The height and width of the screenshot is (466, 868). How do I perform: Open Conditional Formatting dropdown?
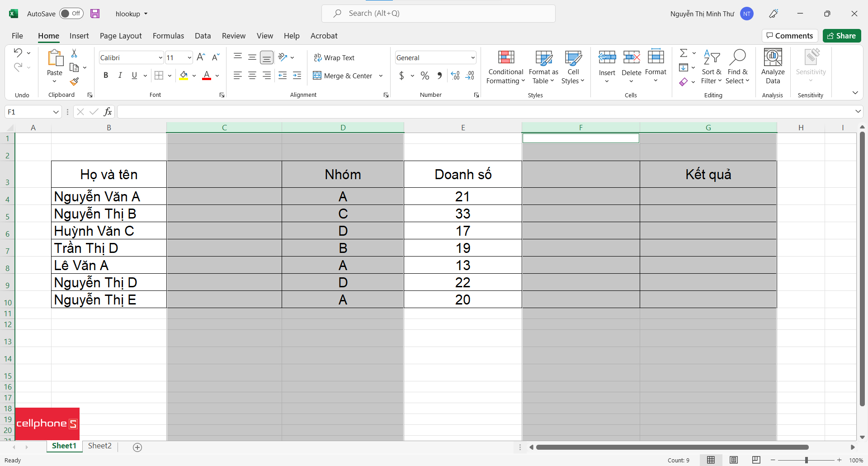click(x=506, y=67)
